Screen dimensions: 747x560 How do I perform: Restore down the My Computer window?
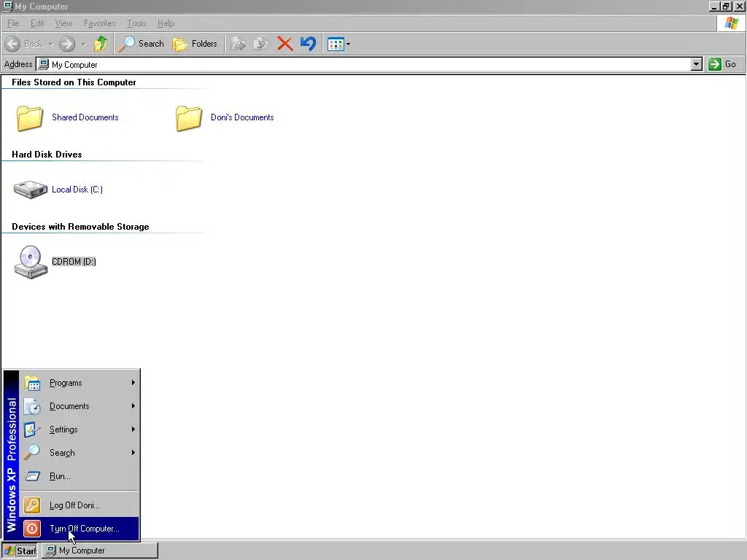(x=726, y=6)
